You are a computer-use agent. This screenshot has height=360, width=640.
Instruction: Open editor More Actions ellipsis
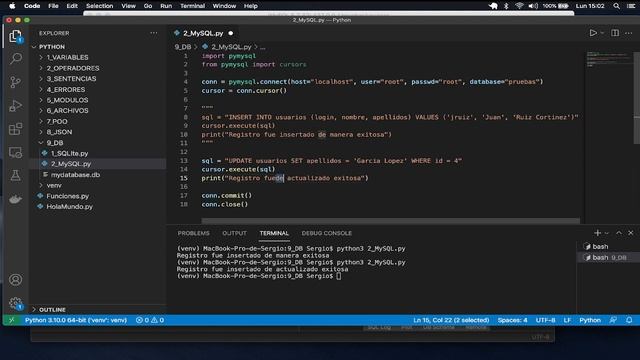click(x=629, y=33)
